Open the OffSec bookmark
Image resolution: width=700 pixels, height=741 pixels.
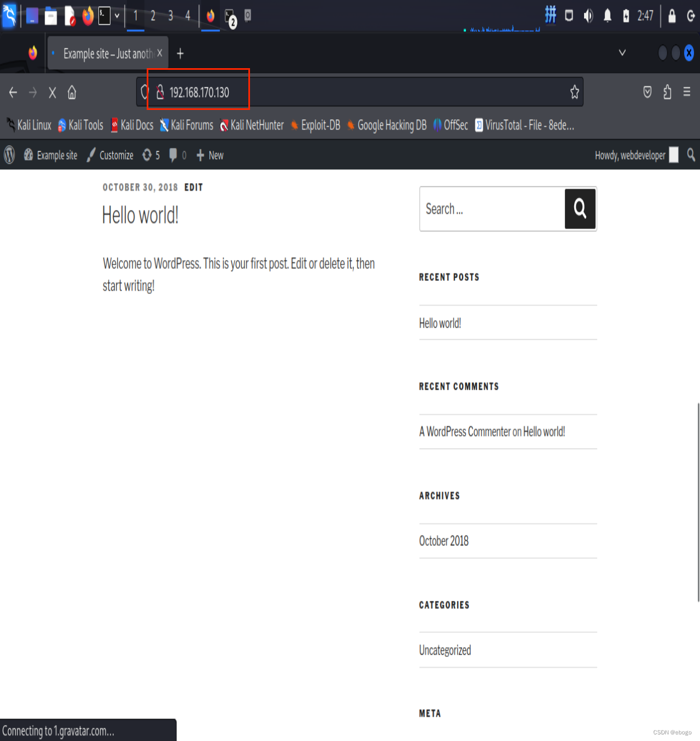point(451,125)
